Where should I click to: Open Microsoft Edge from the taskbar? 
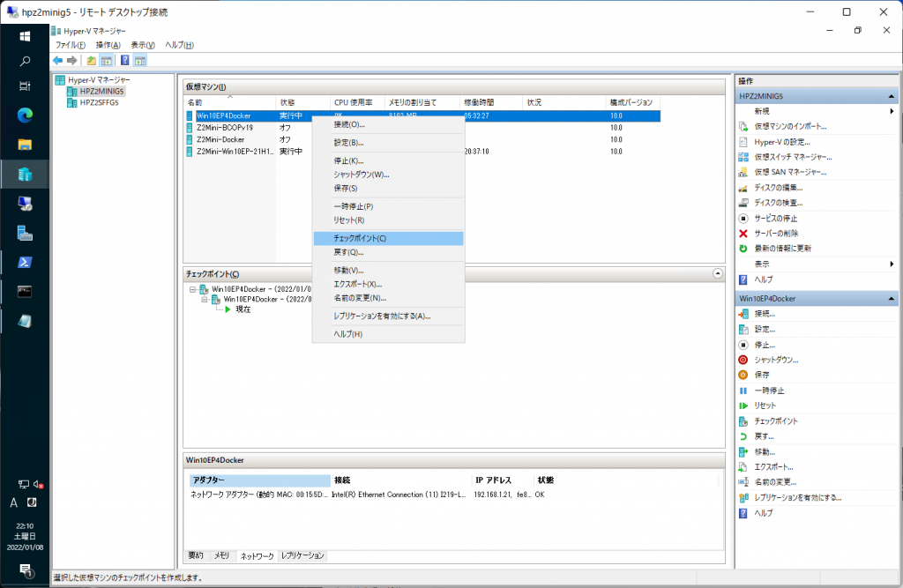click(x=25, y=115)
